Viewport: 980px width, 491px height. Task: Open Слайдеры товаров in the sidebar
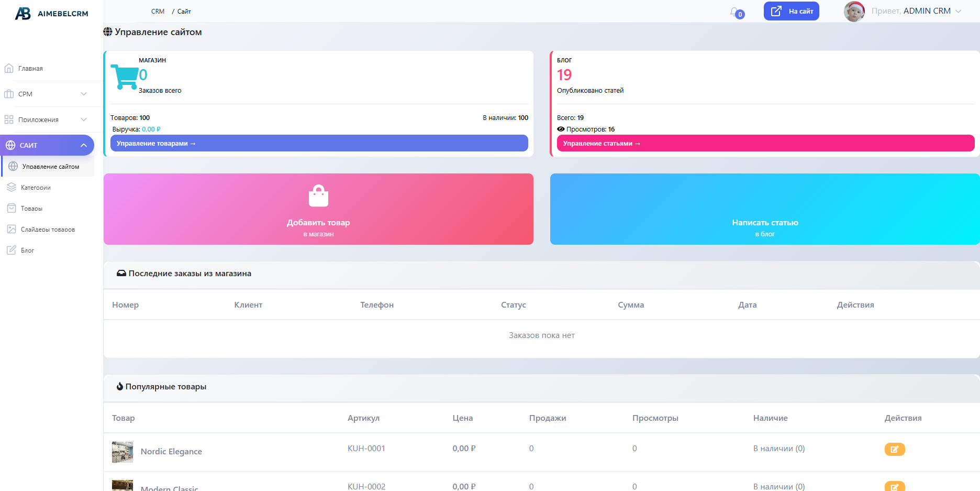click(x=48, y=230)
